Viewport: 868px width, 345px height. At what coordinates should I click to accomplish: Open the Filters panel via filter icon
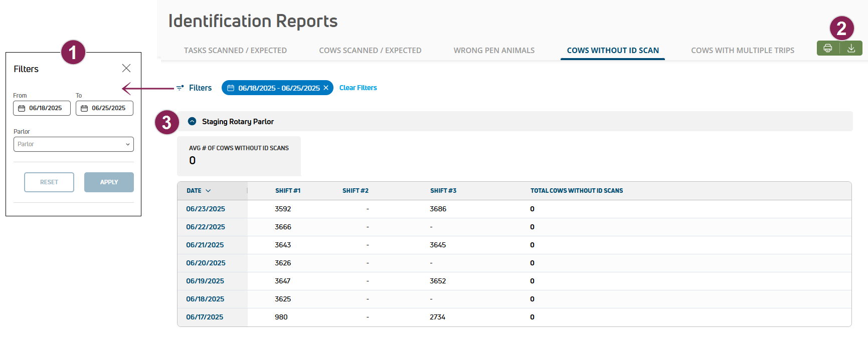click(180, 88)
